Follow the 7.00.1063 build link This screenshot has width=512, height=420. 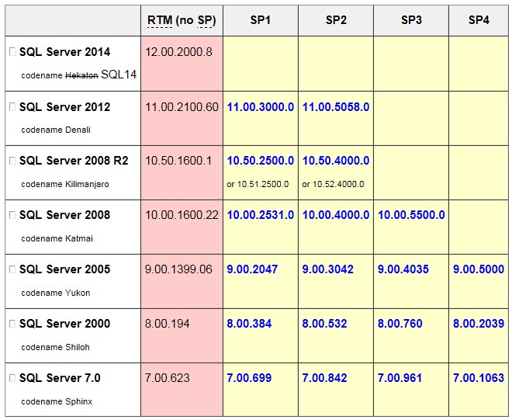[479, 378]
